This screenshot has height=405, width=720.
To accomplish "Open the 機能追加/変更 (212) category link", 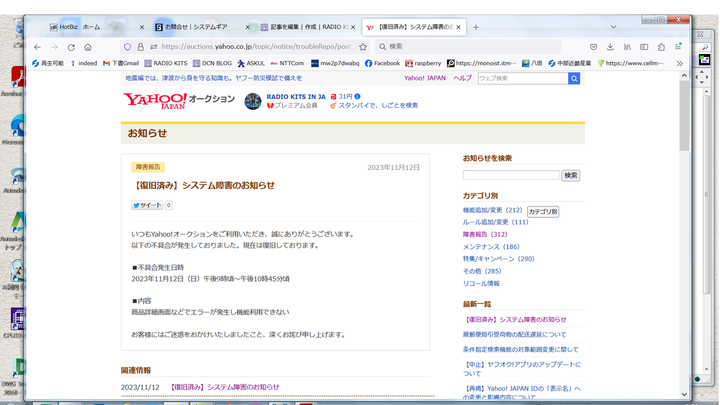I will 492,211.
